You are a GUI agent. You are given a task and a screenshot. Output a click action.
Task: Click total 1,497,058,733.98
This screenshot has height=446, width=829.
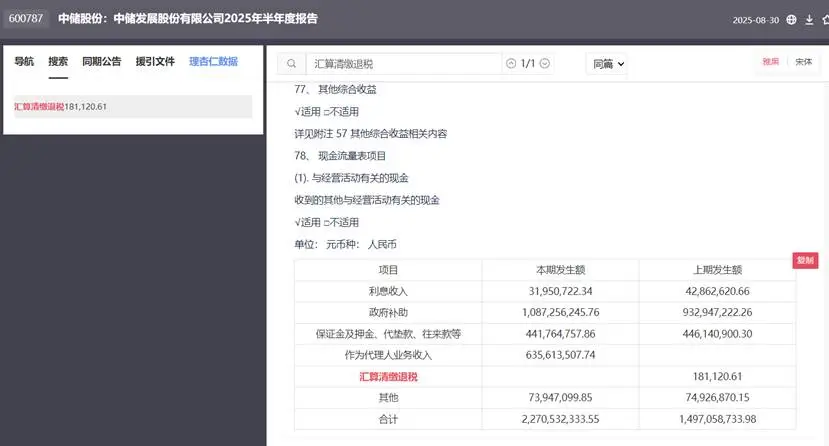coord(717,419)
